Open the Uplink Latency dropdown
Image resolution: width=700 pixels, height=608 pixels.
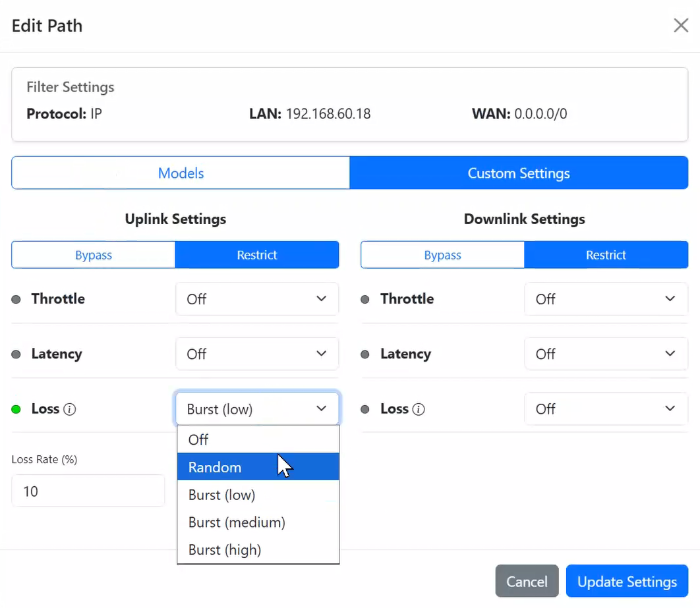(257, 354)
